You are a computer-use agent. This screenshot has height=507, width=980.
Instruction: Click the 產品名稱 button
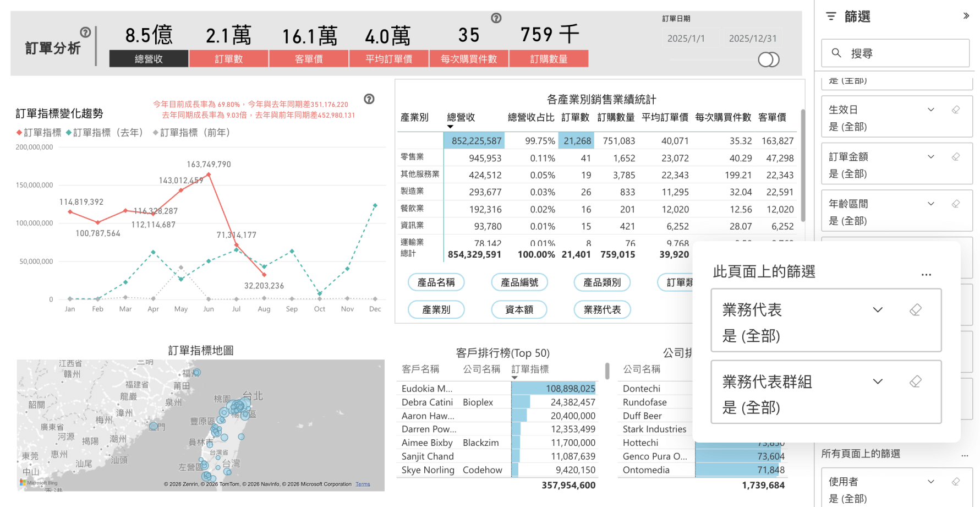pyautogui.click(x=436, y=282)
